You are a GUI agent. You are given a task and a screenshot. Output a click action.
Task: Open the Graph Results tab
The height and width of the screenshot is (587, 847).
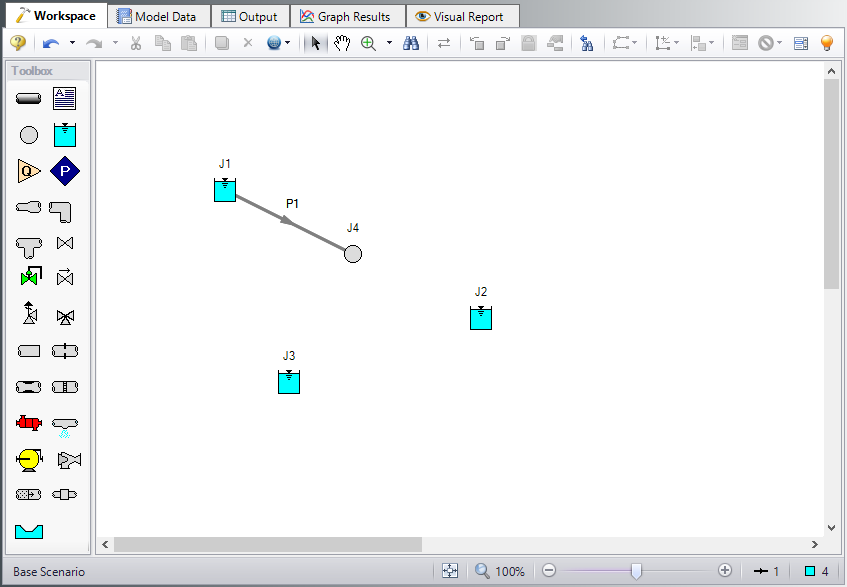pos(347,15)
